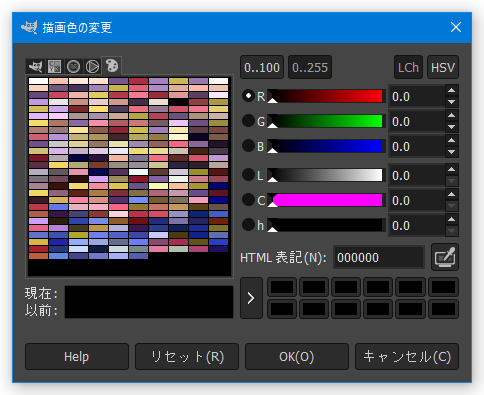
Task: Click the magenta chroma slider
Action: point(326,200)
